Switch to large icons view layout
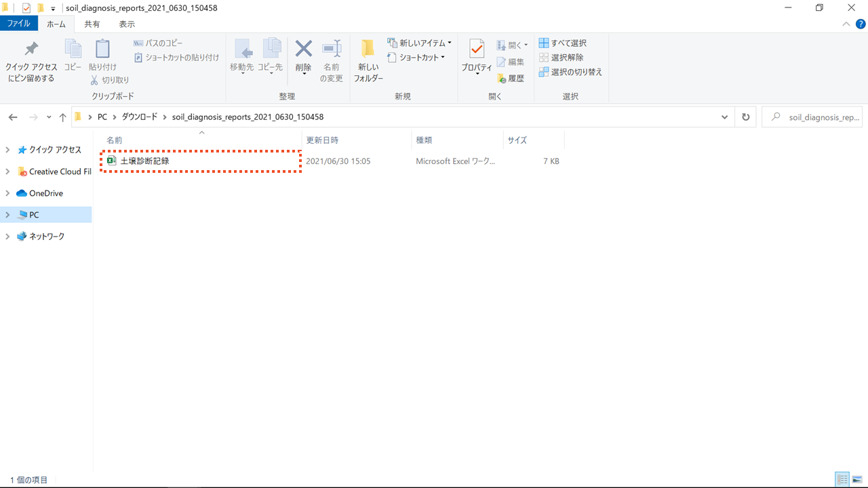 [857, 480]
